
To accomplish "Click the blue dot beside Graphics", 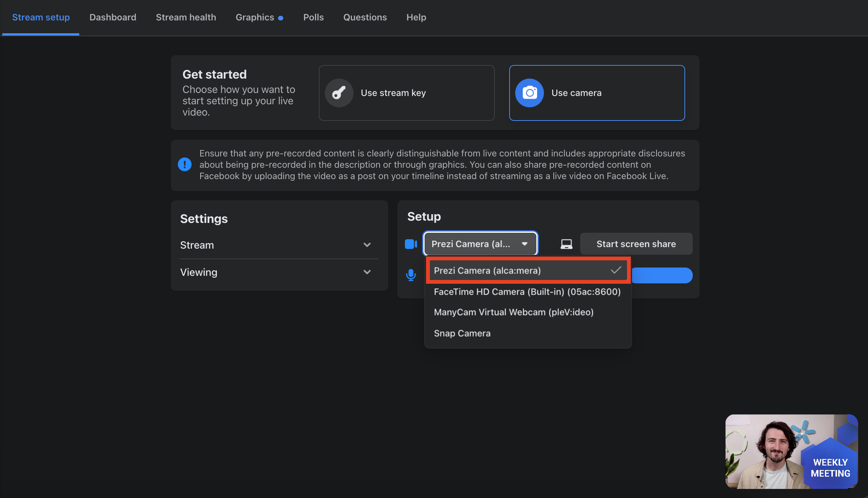I will (x=281, y=18).
